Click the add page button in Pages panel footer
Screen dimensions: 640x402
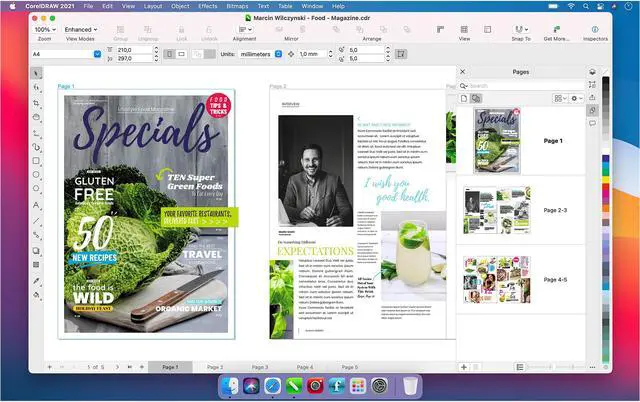464,367
